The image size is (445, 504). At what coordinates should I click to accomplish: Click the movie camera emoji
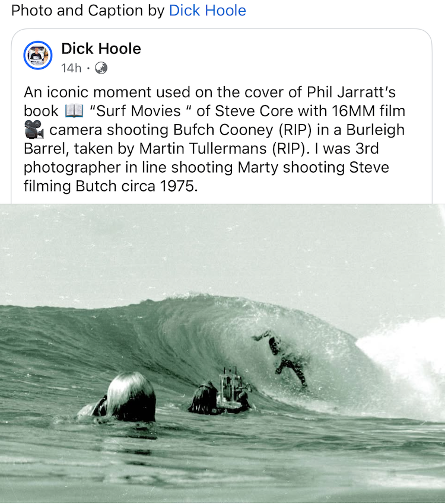34,129
